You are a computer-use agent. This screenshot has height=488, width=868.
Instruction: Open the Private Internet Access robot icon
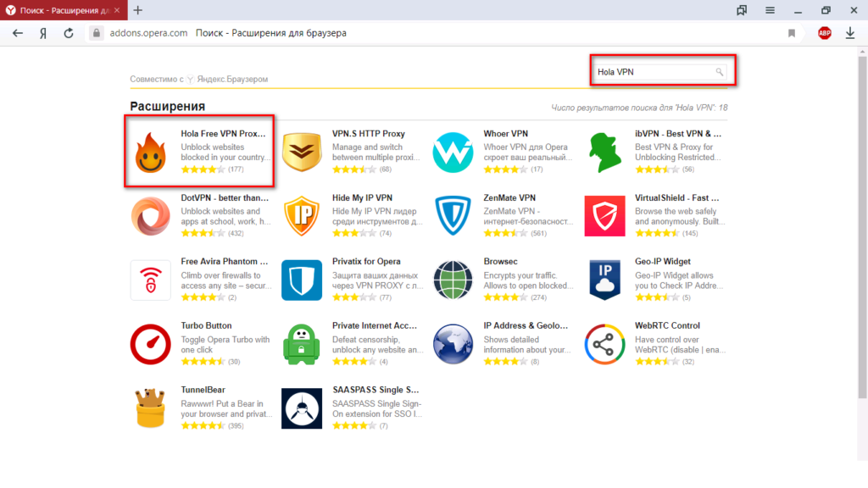tap(302, 344)
